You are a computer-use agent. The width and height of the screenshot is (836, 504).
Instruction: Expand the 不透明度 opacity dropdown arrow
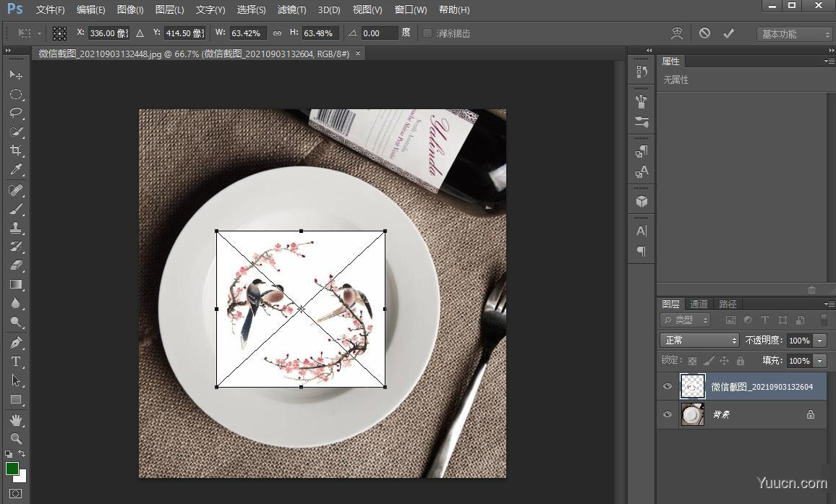tap(819, 340)
